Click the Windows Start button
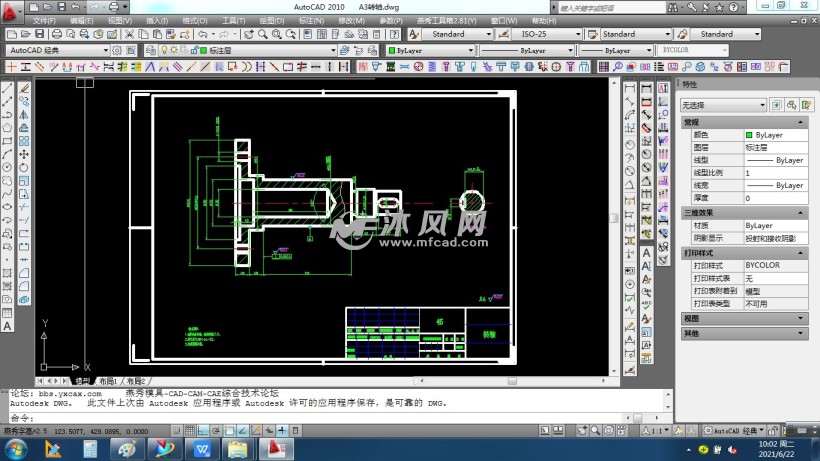The width and height of the screenshot is (820, 461). (16, 450)
